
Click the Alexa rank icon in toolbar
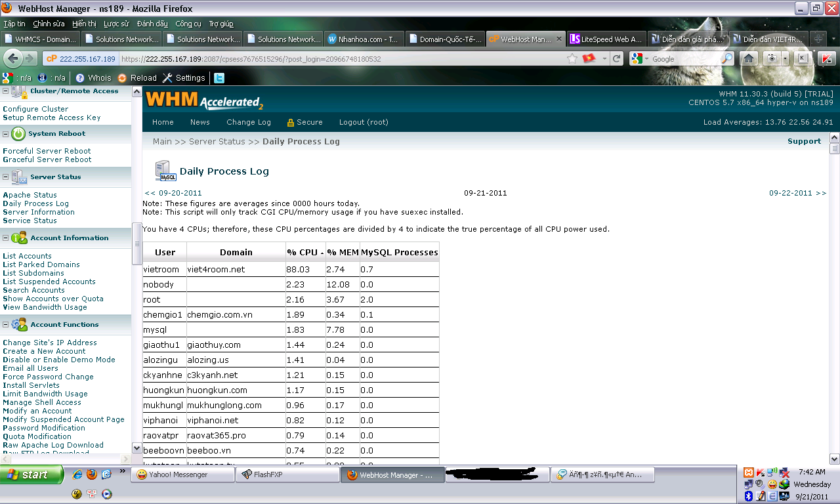(43, 77)
